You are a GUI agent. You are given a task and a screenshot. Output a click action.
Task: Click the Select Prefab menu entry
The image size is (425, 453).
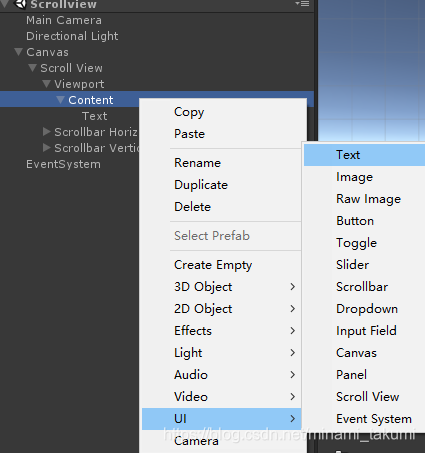(222, 236)
